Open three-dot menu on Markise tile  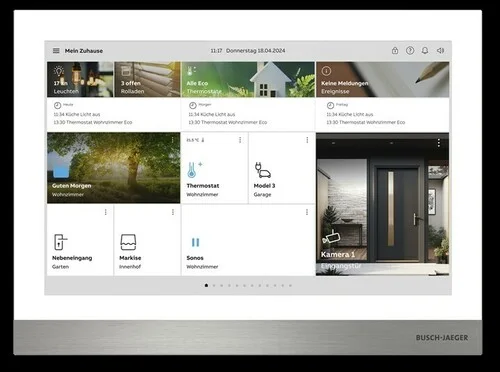tap(173, 212)
